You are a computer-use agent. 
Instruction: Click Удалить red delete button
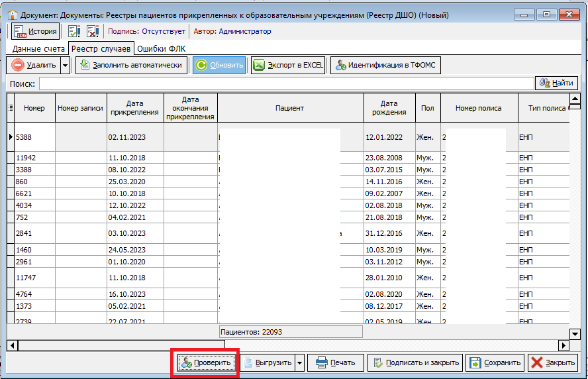[33, 66]
